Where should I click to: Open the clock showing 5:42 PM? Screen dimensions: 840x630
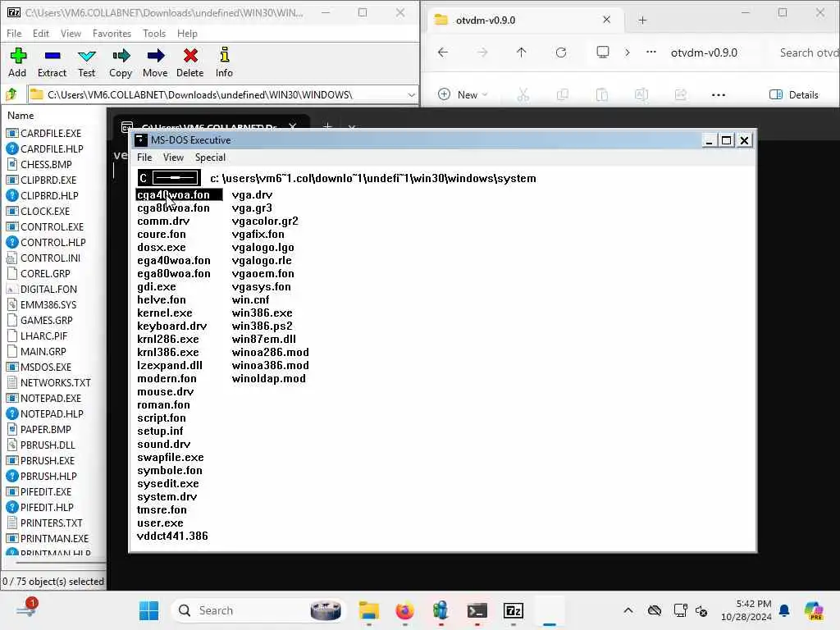[746, 610]
